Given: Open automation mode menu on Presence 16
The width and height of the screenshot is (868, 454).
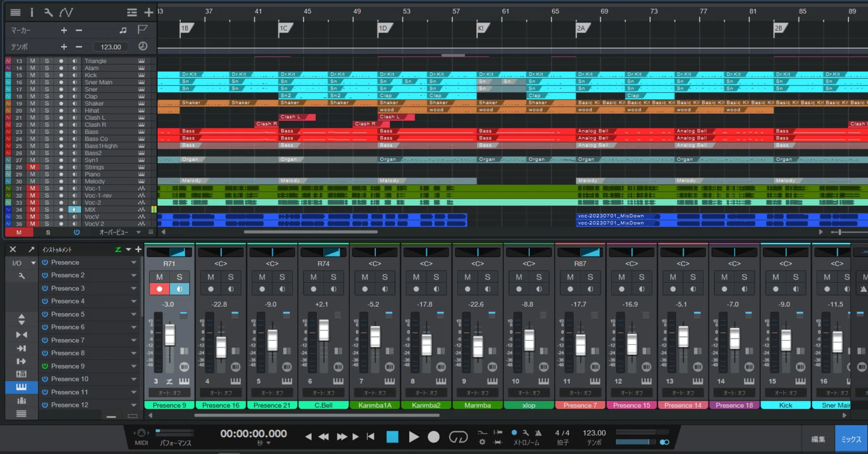Looking at the screenshot, I should [x=221, y=393].
